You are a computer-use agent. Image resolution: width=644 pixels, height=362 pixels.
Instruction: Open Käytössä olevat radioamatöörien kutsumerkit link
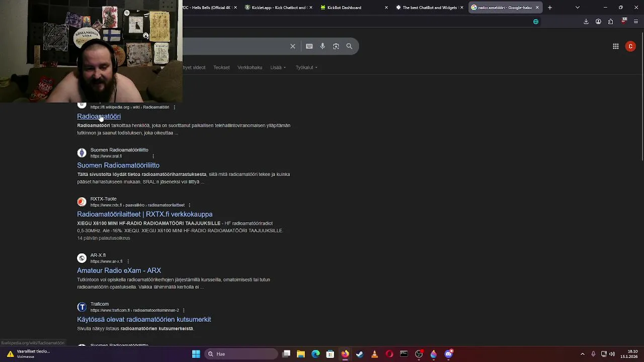(144, 319)
